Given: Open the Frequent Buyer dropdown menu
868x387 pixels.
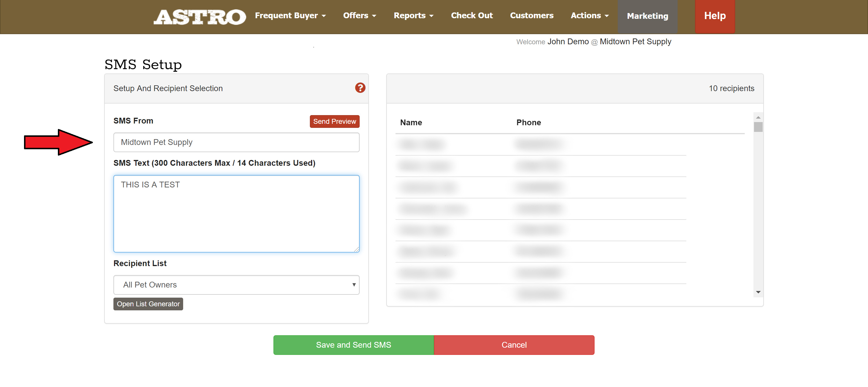Looking at the screenshot, I should coord(290,16).
